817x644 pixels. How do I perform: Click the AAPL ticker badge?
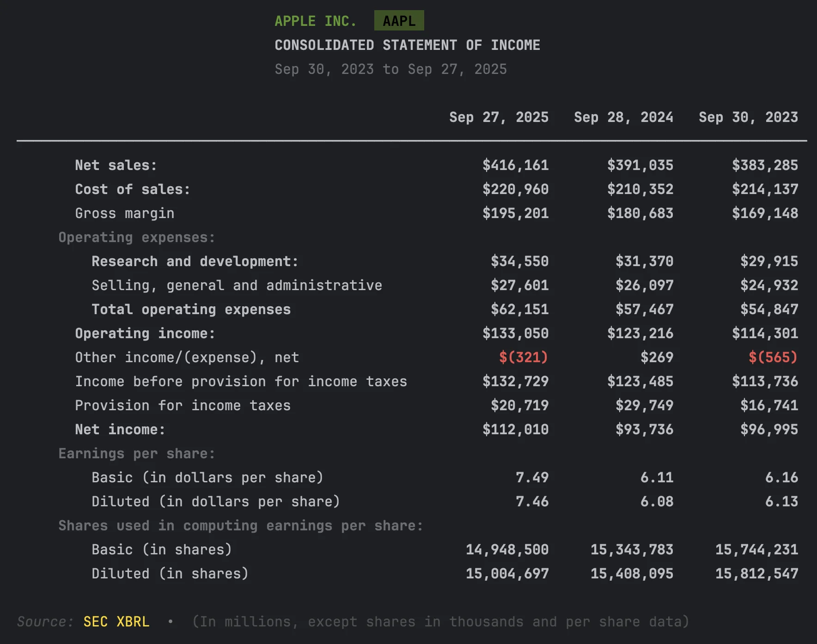pyautogui.click(x=399, y=21)
